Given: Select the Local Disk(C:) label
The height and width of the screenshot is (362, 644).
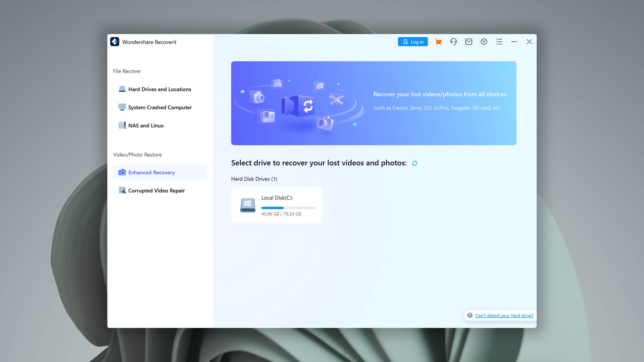Looking at the screenshot, I should 277,198.
